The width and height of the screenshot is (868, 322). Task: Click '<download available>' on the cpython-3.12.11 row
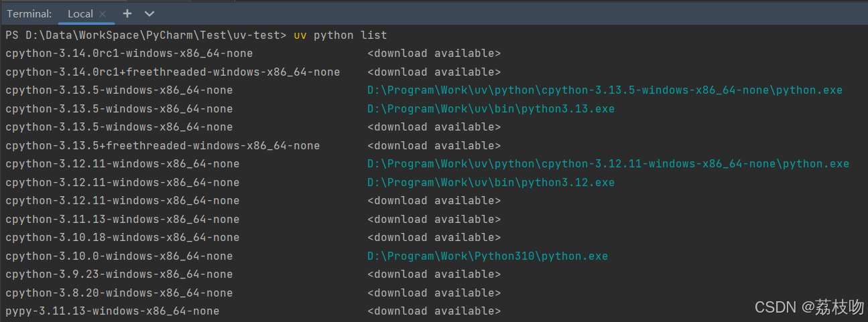434,201
